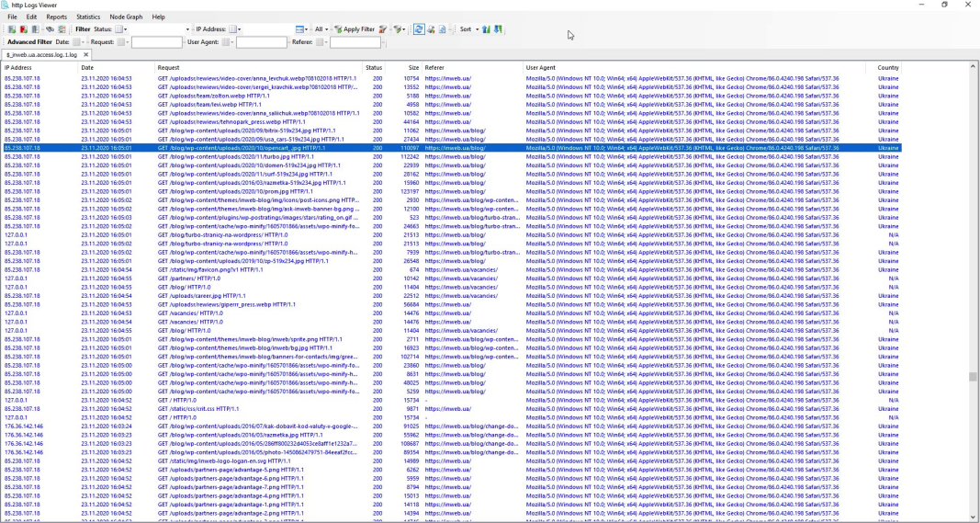Viewport: 980px width, 523px height.
Task: Select the /uploads/team/zolton.webp request row
Action: [451, 97]
